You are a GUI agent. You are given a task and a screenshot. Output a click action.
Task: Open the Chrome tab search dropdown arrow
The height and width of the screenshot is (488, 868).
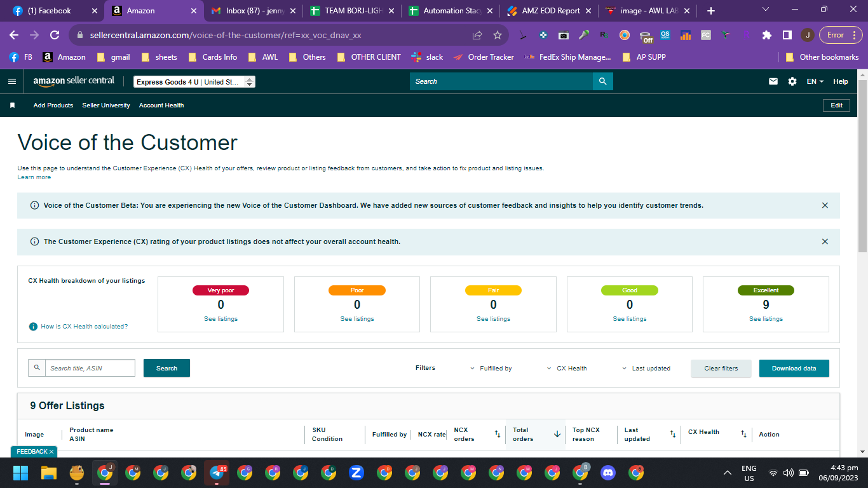point(765,10)
